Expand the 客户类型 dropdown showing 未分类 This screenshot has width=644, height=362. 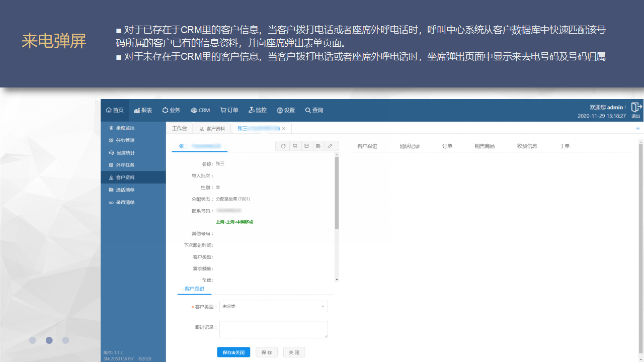pos(274,306)
